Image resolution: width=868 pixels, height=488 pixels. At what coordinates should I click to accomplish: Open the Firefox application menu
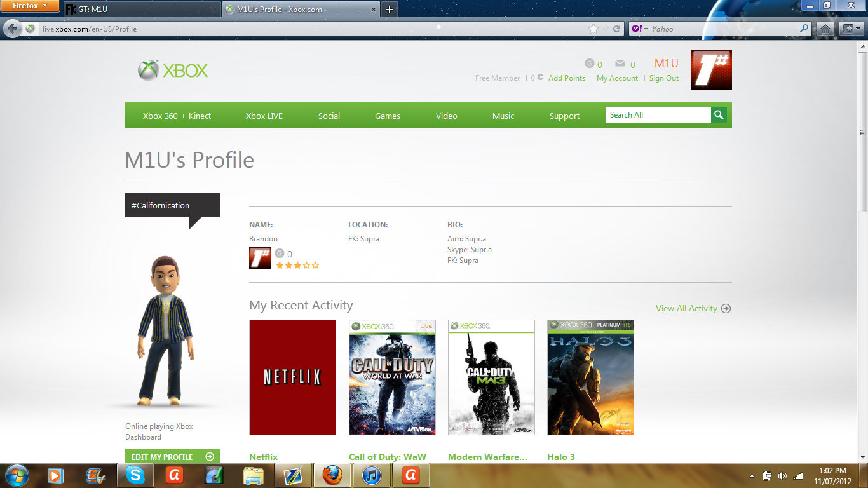pyautogui.click(x=31, y=6)
